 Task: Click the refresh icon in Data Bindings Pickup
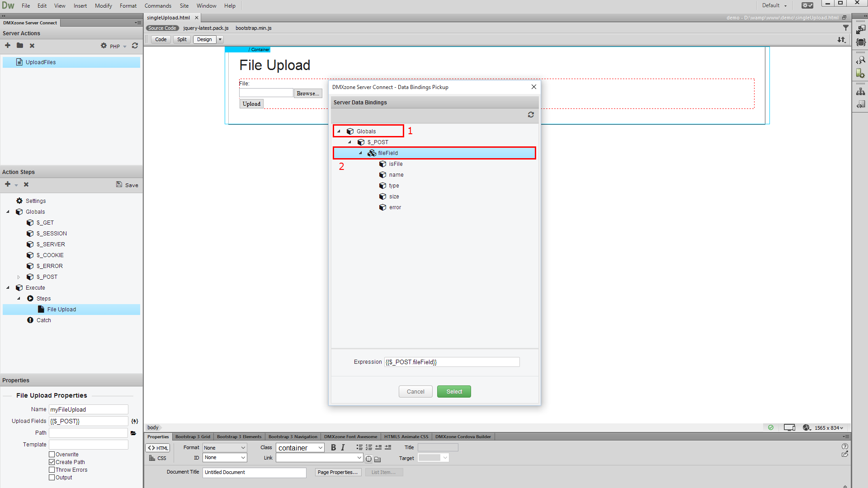pos(531,115)
